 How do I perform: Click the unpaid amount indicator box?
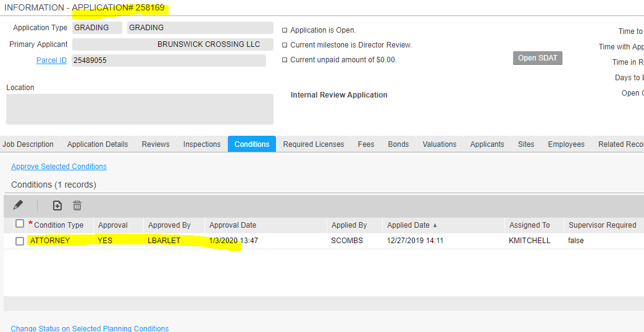pos(285,60)
